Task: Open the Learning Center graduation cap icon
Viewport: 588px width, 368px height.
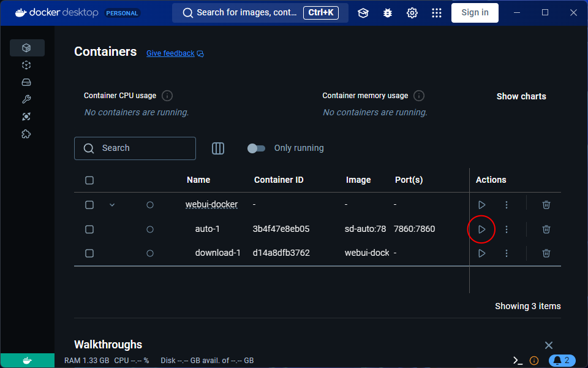Action: [363, 13]
